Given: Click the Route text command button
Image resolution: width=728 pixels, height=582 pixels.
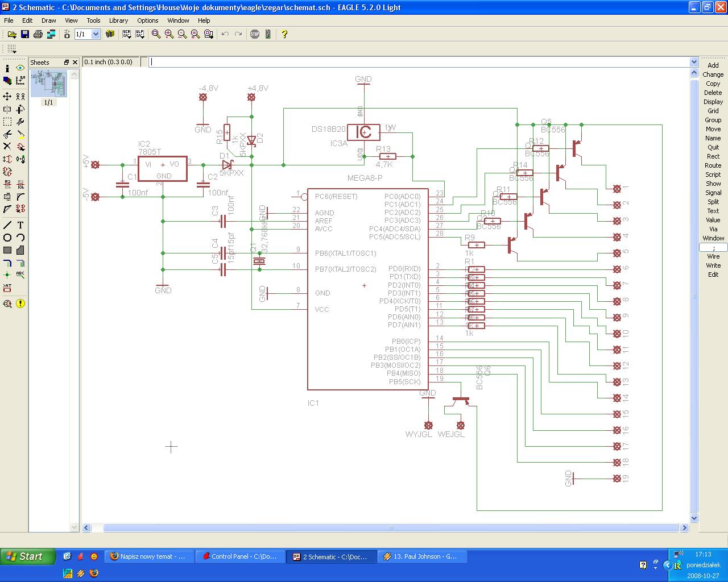Looking at the screenshot, I should (x=713, y=165).
